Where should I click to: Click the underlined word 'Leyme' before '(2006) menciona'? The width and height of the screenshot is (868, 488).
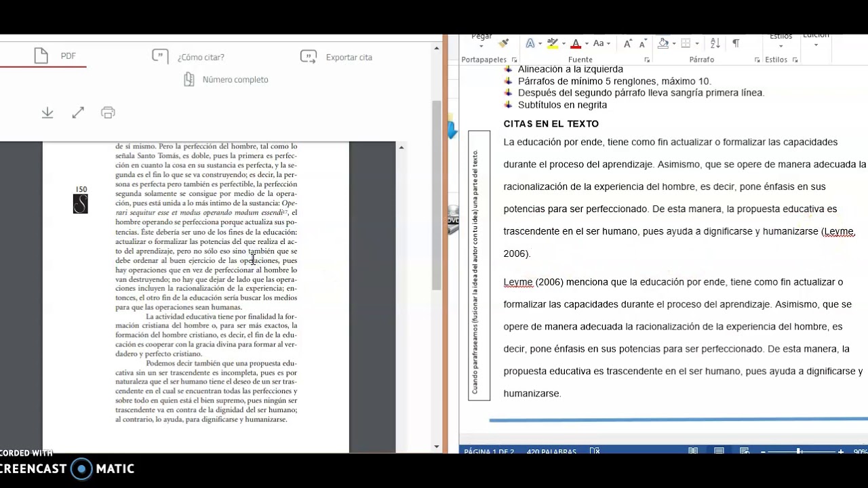[518, 282]
